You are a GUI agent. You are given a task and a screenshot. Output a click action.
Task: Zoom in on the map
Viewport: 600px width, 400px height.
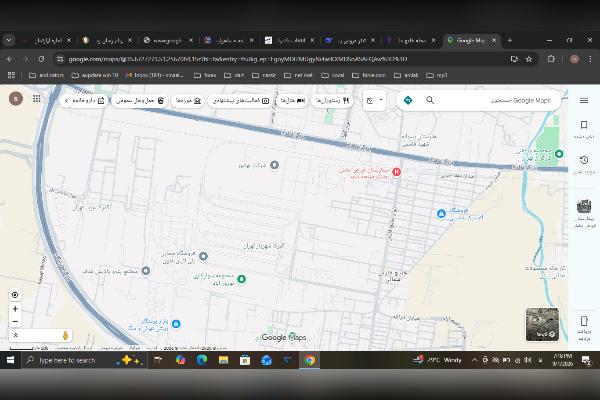coord(15,309)
